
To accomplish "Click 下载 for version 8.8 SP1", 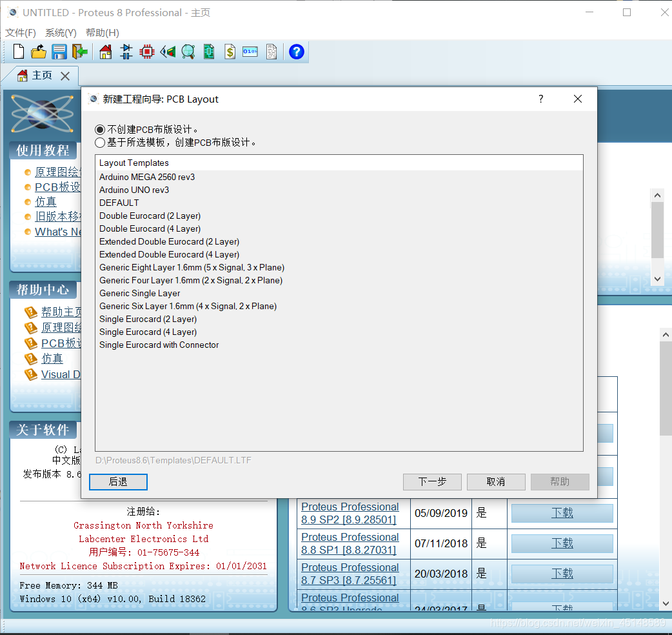I will click(562, 543).
